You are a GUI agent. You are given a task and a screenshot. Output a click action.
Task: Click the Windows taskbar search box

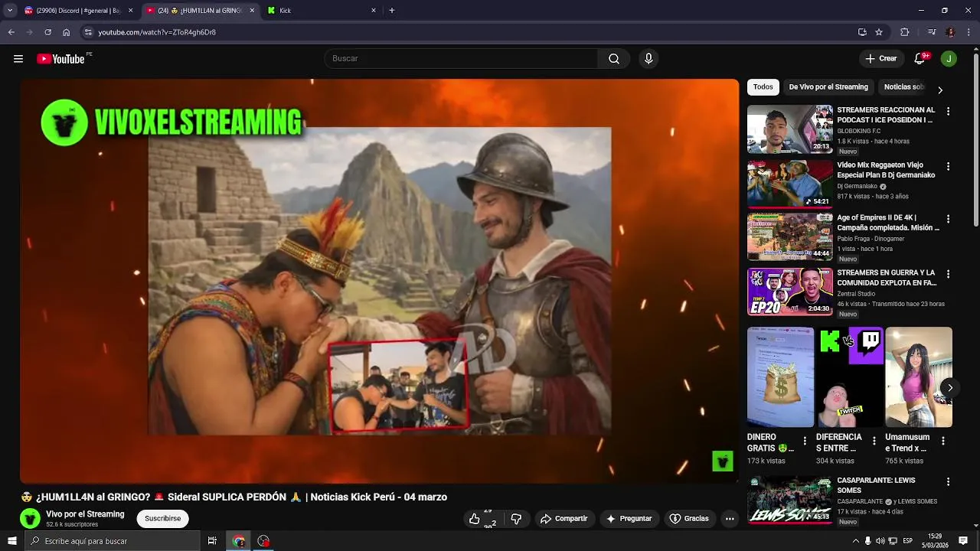[112, 541]
